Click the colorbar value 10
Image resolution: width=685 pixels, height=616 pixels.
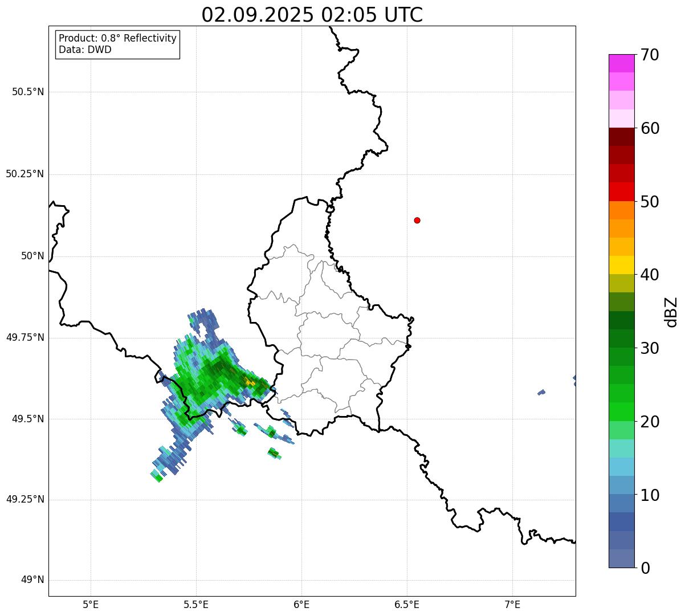pos(650,495)
